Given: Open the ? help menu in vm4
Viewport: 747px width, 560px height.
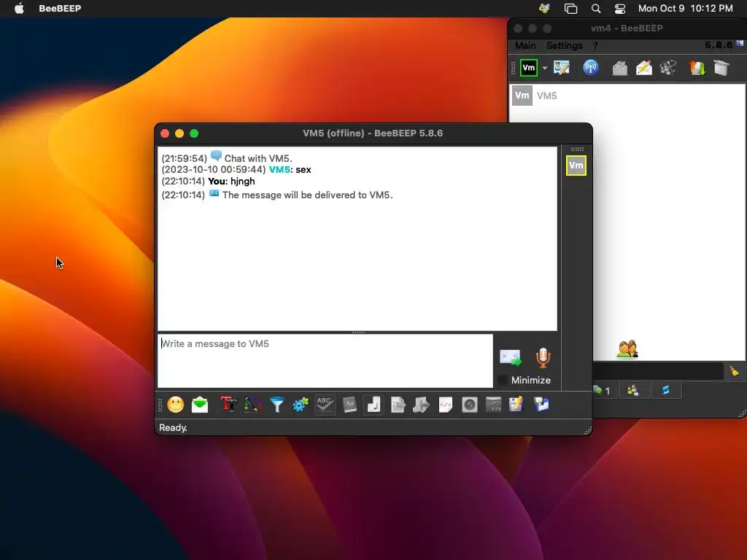Looking at the screenshot, I should [x=595, y=46].
